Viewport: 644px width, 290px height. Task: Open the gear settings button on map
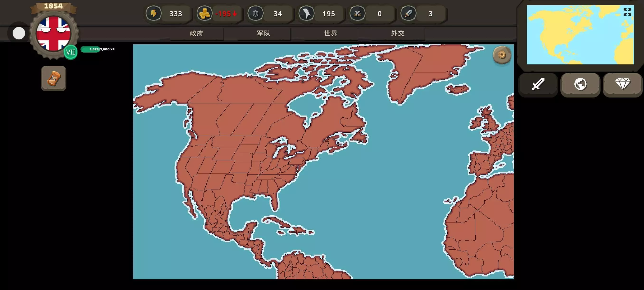(502, 54)
